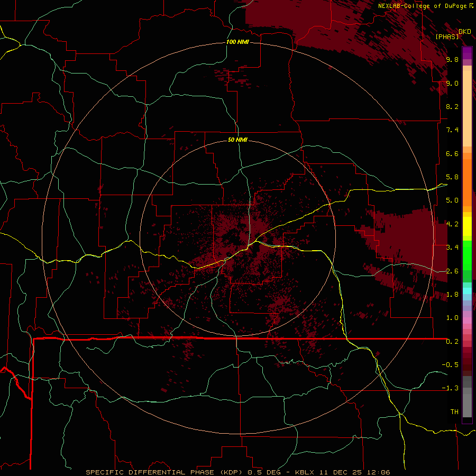Pick the cyan segment of the color bar
476x476 pixels.
(x=467, y=291)
